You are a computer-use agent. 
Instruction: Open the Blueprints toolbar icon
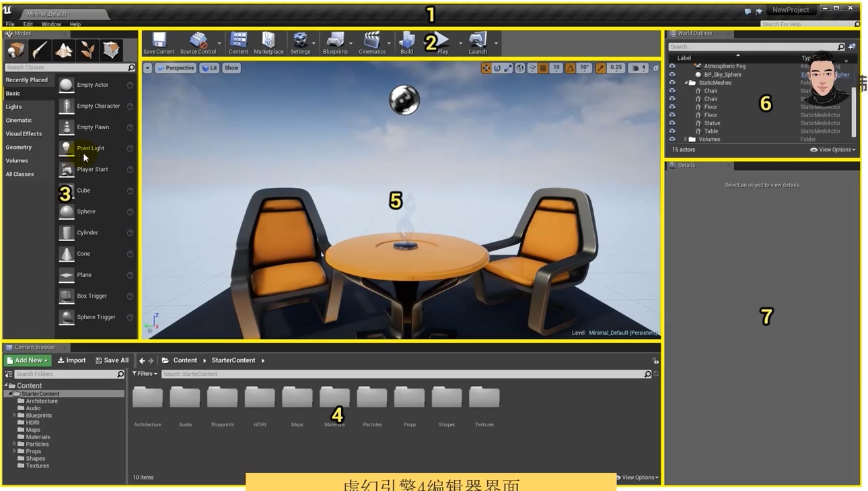[335, 40]
